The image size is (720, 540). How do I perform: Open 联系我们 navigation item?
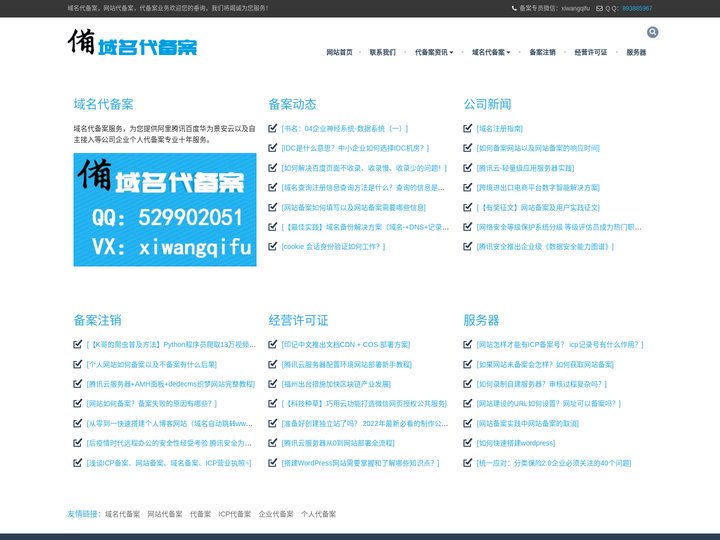click(382, 52)
